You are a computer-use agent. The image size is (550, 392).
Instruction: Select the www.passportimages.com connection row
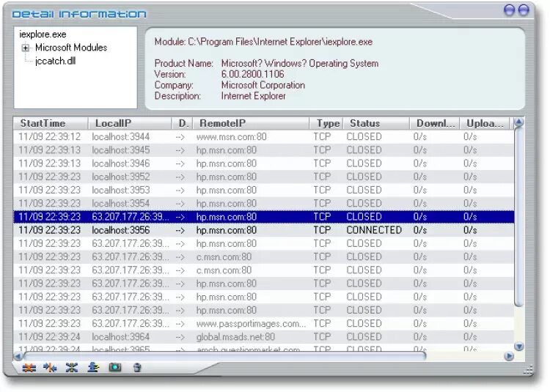pyautogui.click(x=264, y=324)
